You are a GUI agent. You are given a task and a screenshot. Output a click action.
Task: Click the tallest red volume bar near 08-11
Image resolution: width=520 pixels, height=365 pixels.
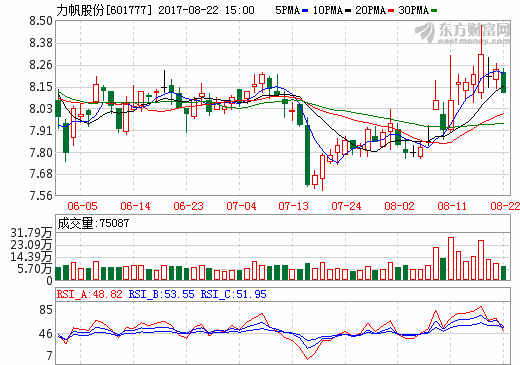(451, 259)
